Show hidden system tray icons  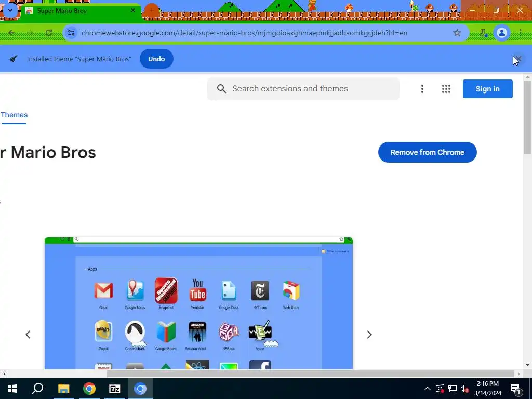[x=428, y=389]
